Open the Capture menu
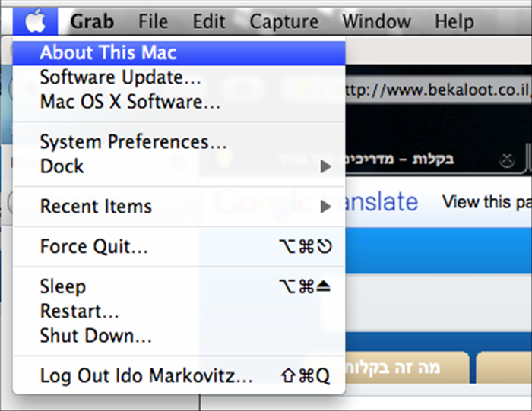This screenshot has height=411, width=532. click(x=284, y=22)
